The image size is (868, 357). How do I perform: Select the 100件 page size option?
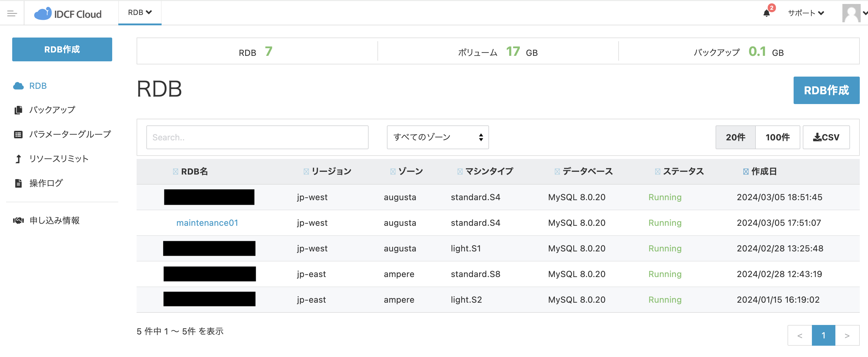coord(777,137)
